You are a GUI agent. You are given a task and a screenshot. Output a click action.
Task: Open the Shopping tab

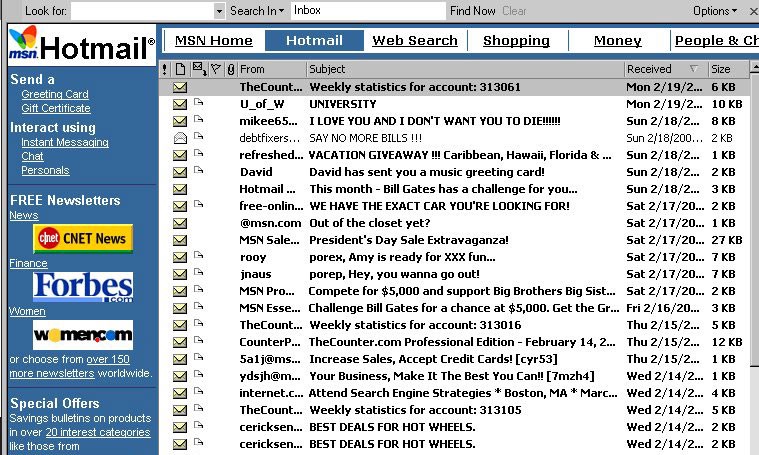[516, 41]
